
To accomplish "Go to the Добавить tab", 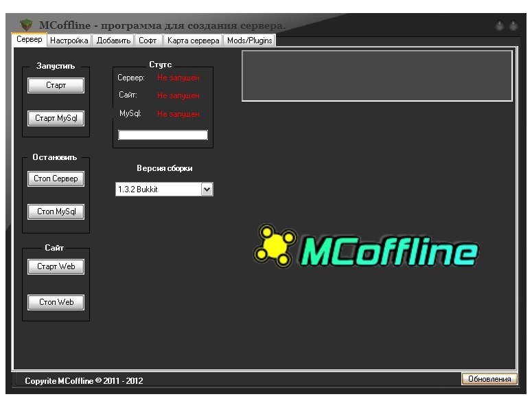I will 113,41.
